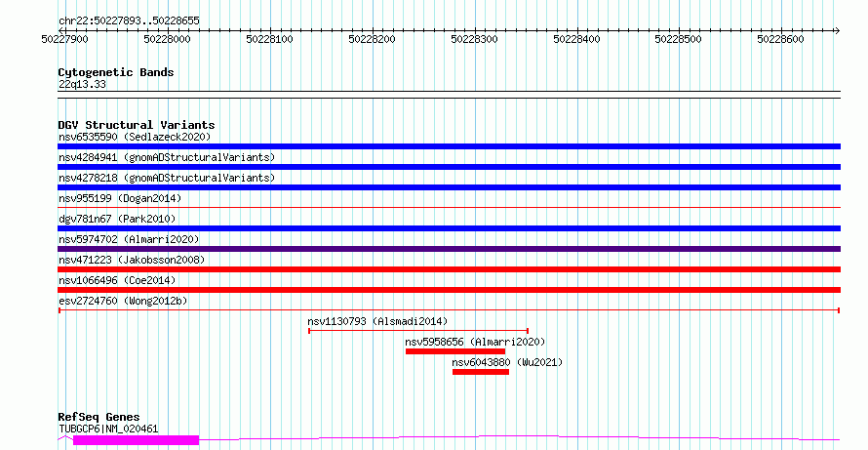Select the red bar under nsv5958656
Screen dimensions: 868x450
coord(455,351)
